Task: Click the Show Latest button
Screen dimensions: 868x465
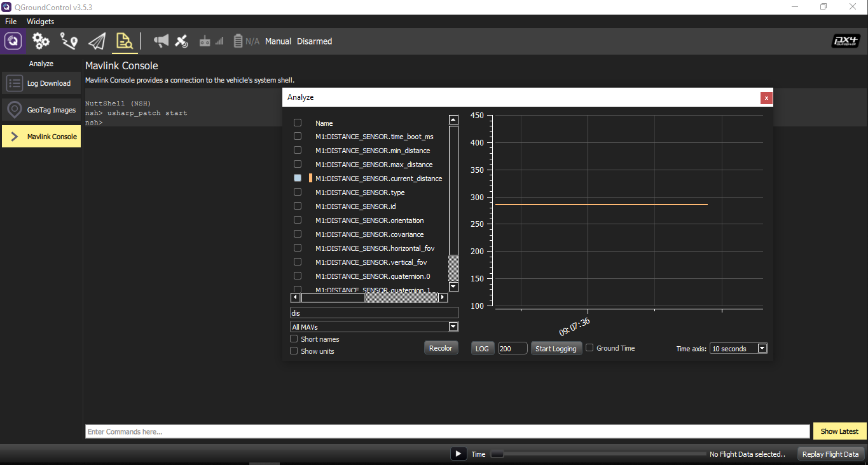Action: coord(839,431)
